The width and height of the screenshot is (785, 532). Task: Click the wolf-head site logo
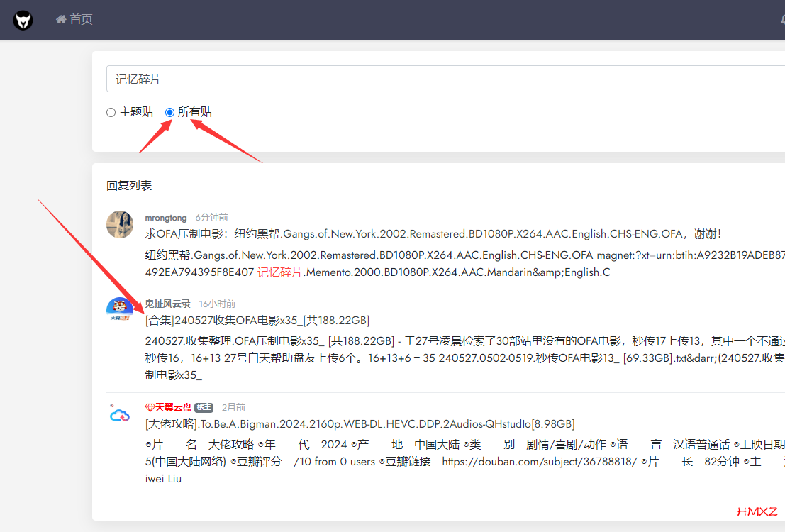pos(23,20)
